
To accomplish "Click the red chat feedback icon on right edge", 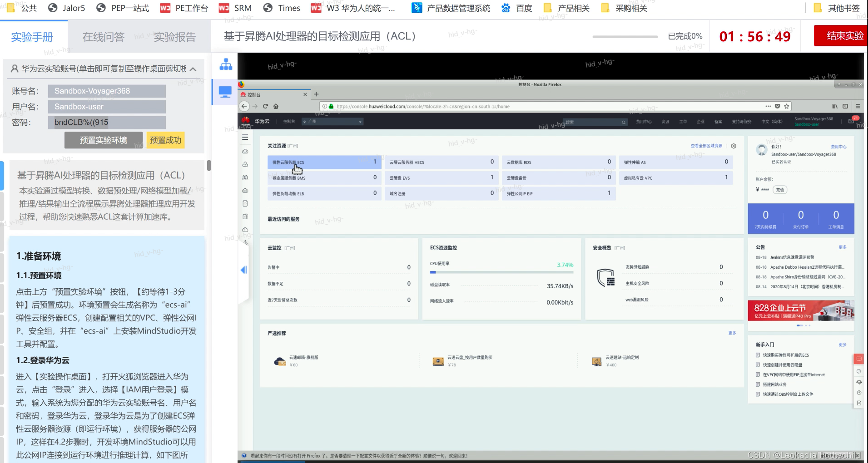I will [859, 359].
